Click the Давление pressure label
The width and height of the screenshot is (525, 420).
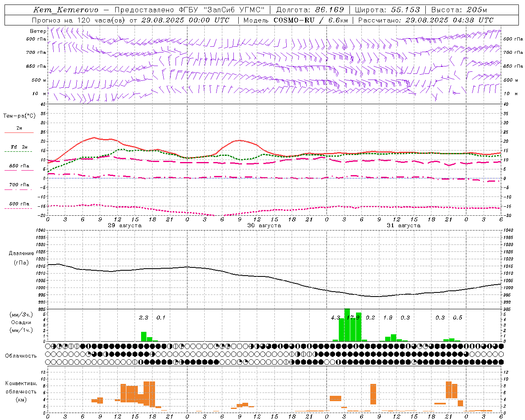[21, 253]
